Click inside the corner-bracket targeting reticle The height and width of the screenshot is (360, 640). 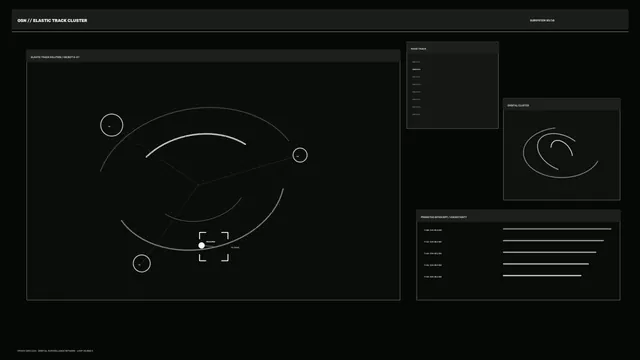point(214,247)
